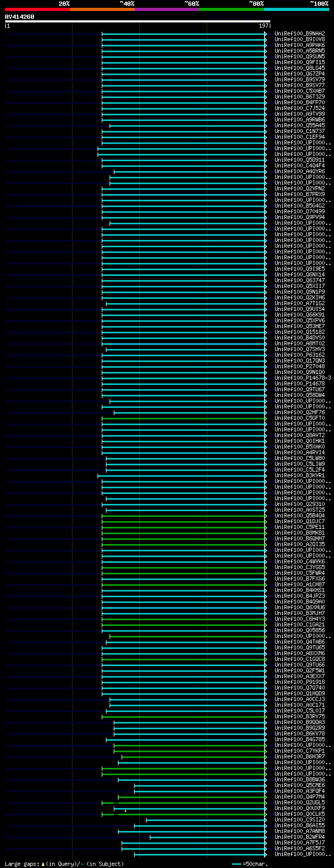Select hit UniRef100_B8BW36
This screenshot has height=868, width=334.
300,779
